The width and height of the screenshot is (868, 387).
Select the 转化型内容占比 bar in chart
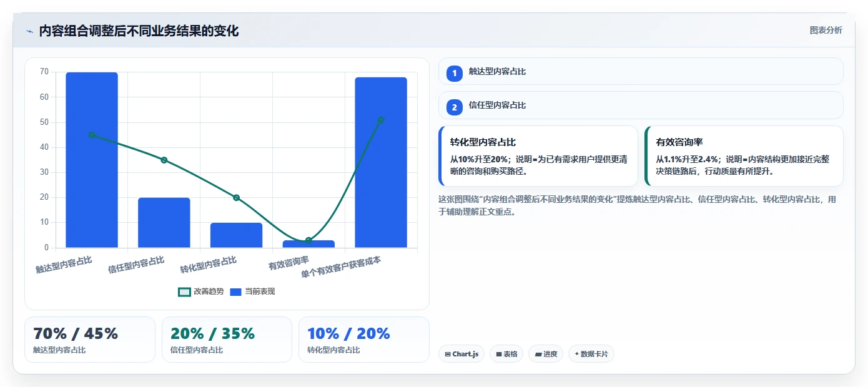pos(236,235)
